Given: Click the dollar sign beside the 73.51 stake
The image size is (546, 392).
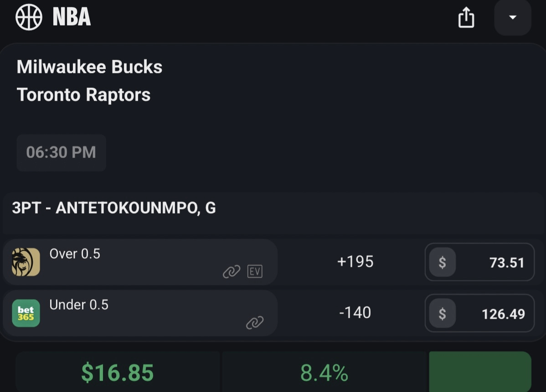Looking at the screenshot, I should [x=442, y=262].
